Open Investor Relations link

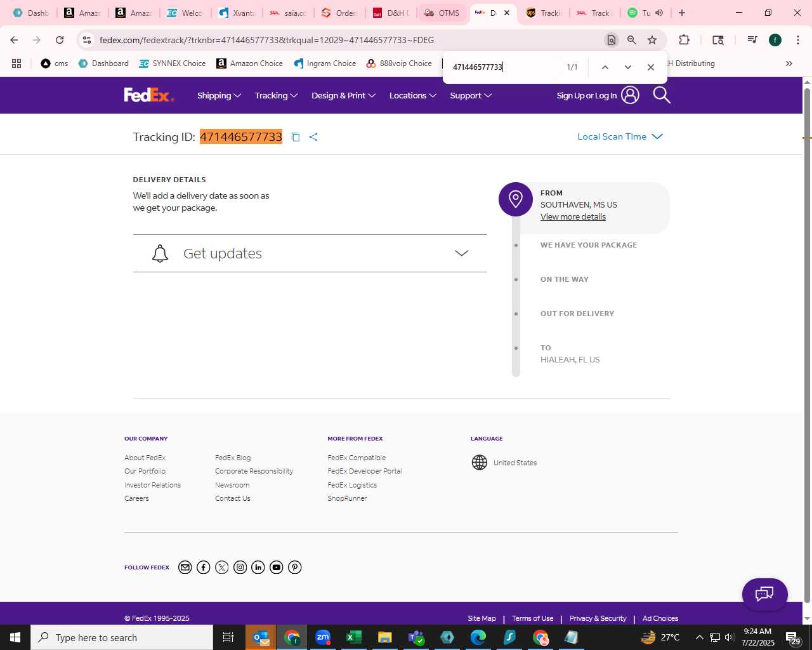[153, 485]
